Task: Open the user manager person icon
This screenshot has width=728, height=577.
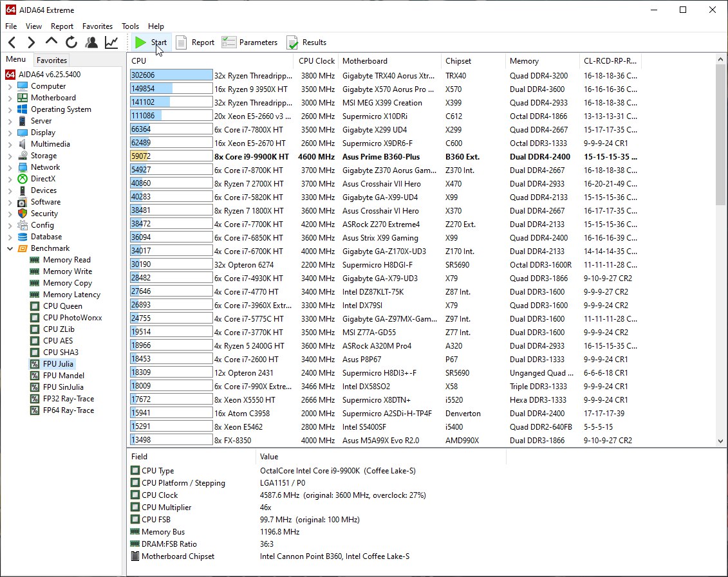Action: point(91,42)
